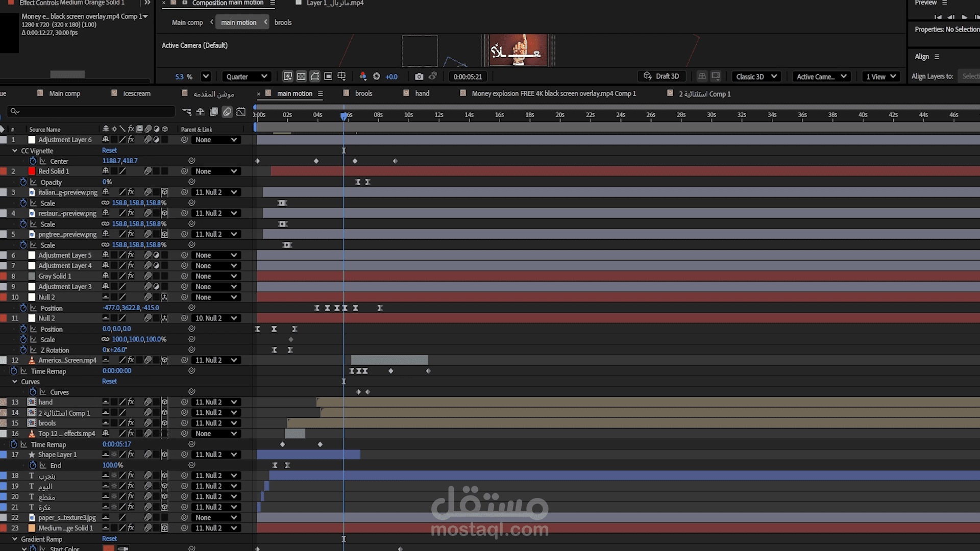Reset the Curves effect
980x551 pixels.
pyautogui.click(x=109, y=381)
